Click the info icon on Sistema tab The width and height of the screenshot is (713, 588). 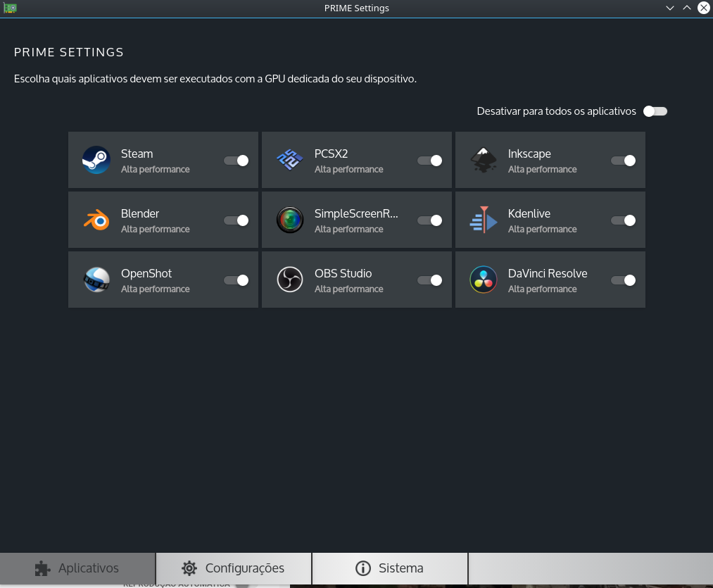pos(363,568)
